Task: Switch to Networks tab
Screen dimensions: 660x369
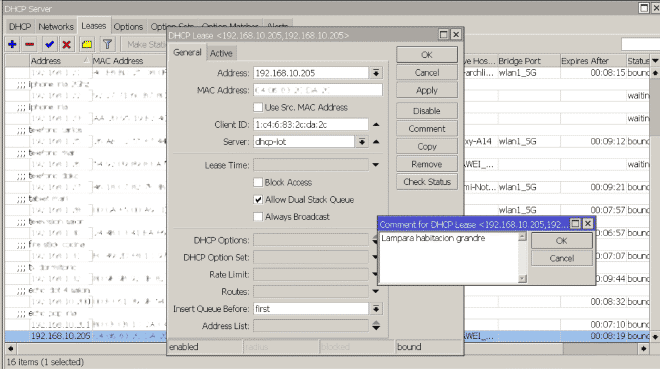Action: tap(56, 27)
